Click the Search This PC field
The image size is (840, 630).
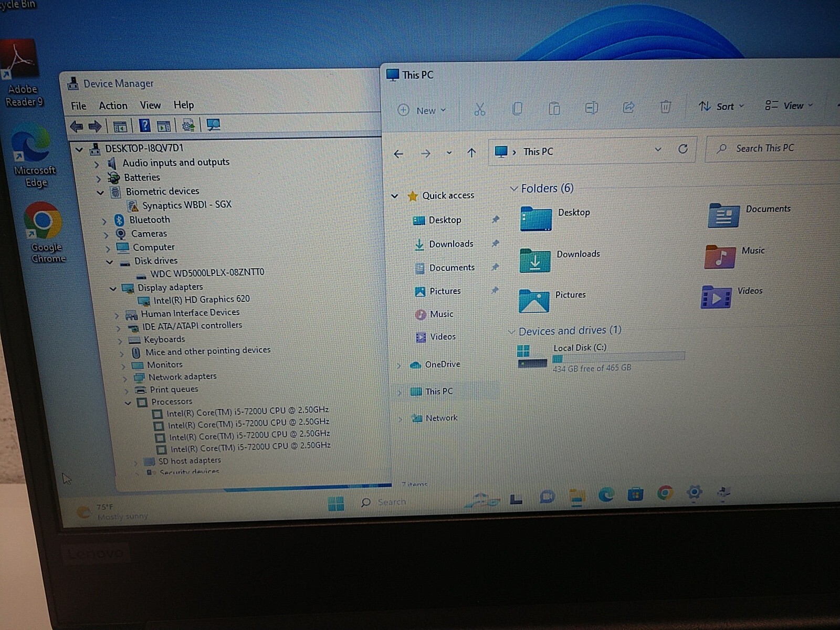[x=772, y=149]
